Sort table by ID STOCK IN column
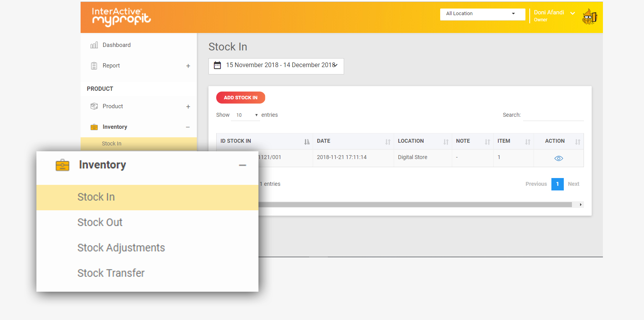Image resolution: width=644 pixels, height=320 pixels. [x=307, y=142]
